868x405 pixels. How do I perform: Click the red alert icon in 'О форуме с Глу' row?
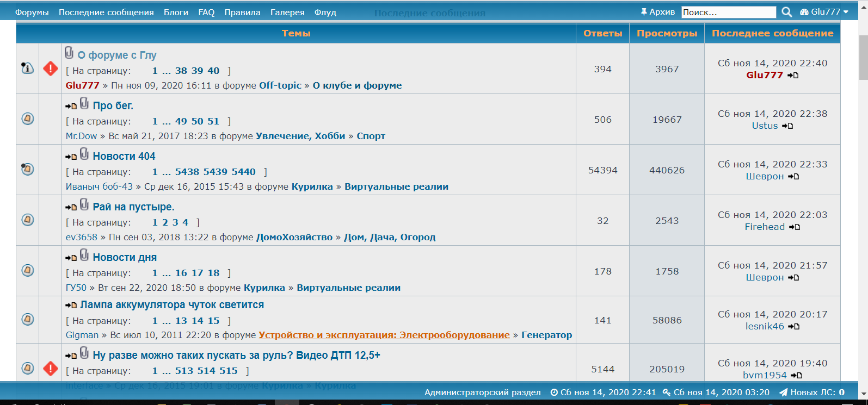(x=51, y=68)
